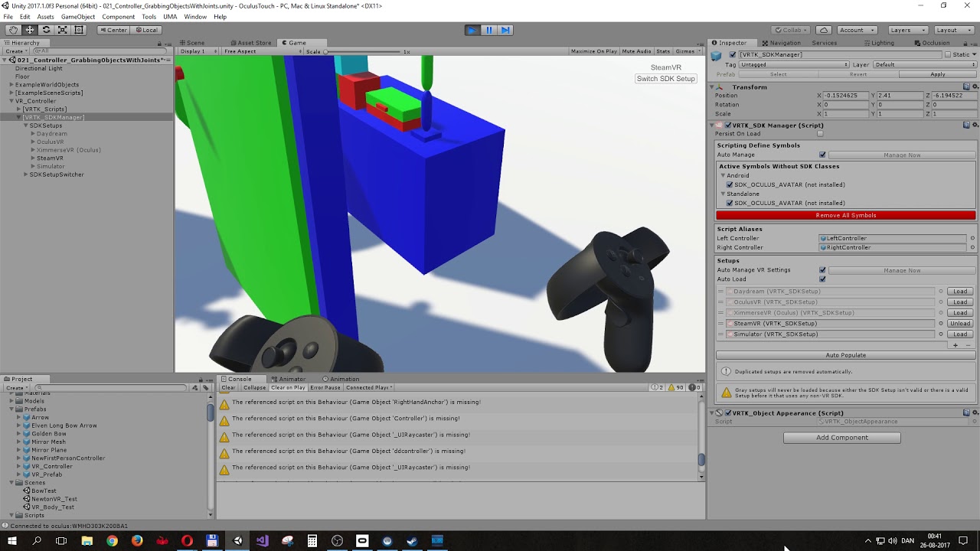Toggle the GameObject active checkbox

pyautogui.click(x=733, y=55)
